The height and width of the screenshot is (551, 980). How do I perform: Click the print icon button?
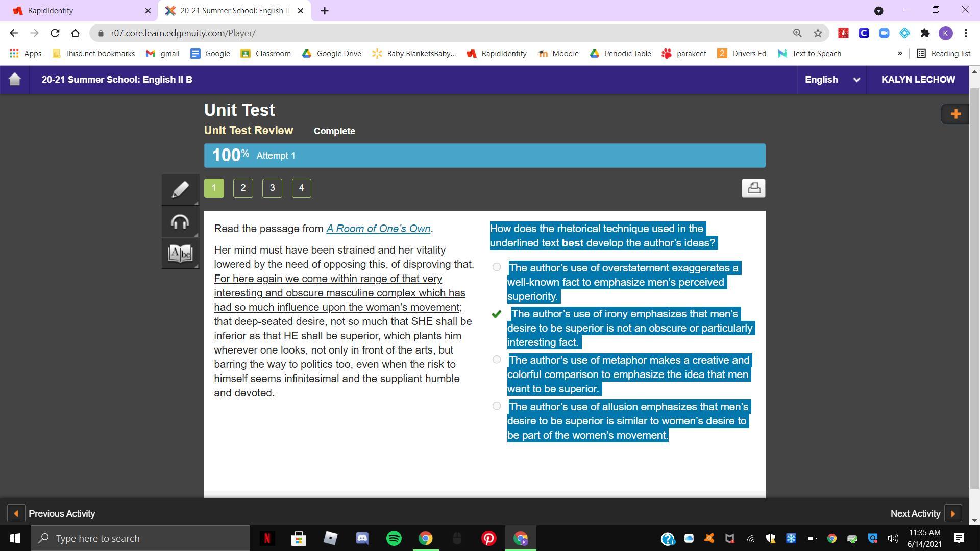(753, 188)
